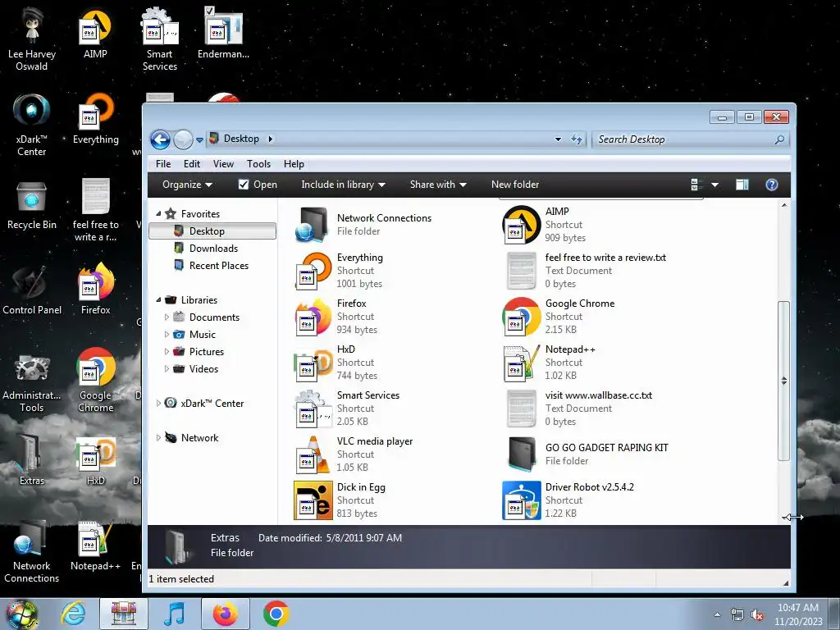Select the Dick in Egg shortcut
840x630 pixels.
click(x=313, y=500)
